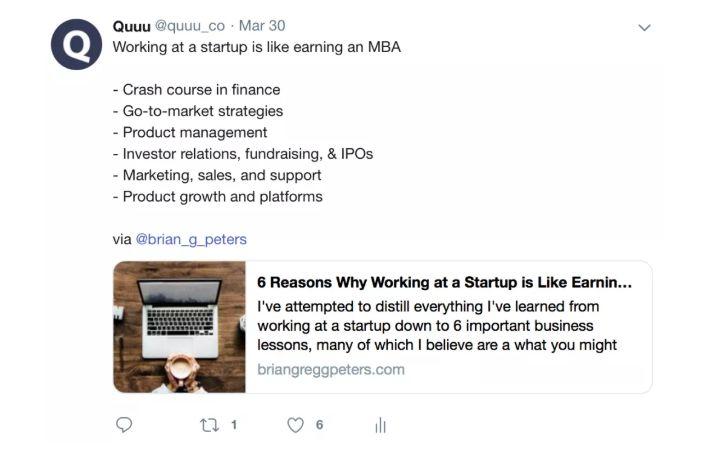Click the 'Crash course in finance' line
Image resolution: width=701 pixels, height=452 pixels.
[196, 90]
